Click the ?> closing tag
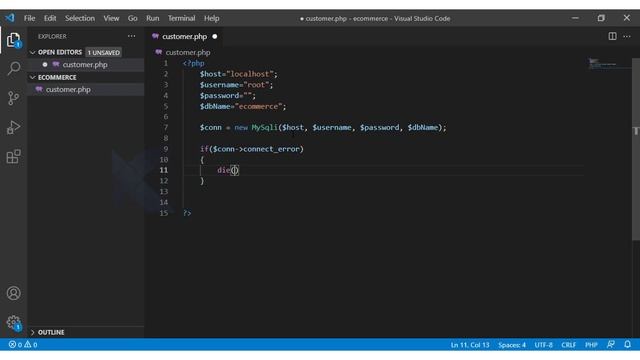The width and height of the screenshot is (640, 360). pos(187,213)
